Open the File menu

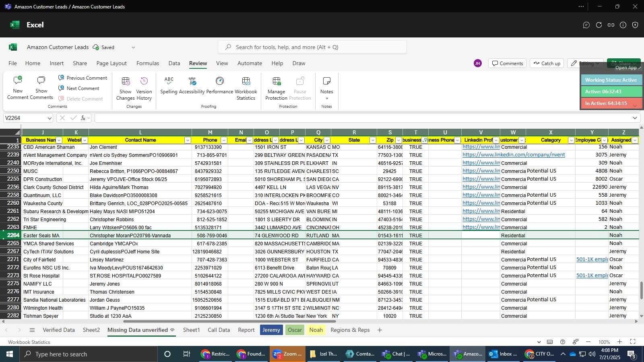[x=12, y=63]
